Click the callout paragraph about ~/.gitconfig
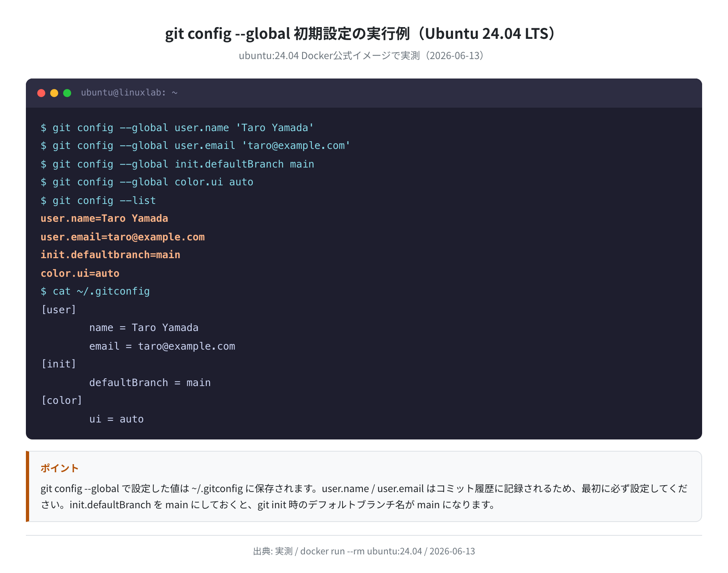Viewport: 728px width, 573px height. [x=364, y=497]
